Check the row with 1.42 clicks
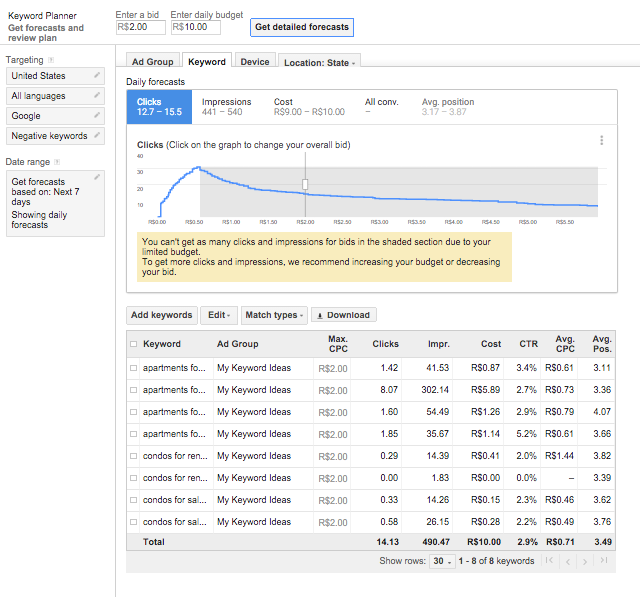640x597 pixels. [x=133, y=368]
